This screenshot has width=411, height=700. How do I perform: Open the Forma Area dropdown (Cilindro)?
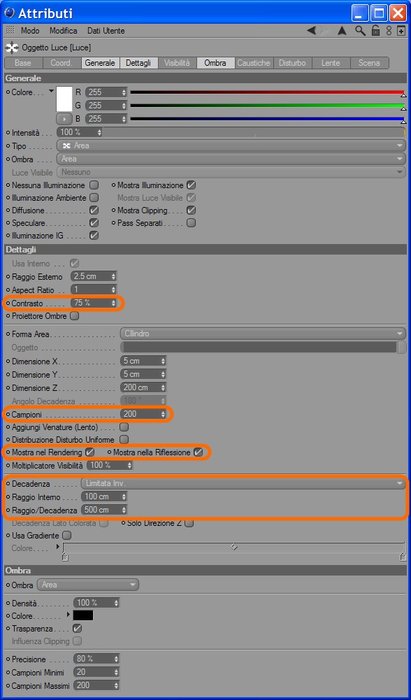[263, 333]
